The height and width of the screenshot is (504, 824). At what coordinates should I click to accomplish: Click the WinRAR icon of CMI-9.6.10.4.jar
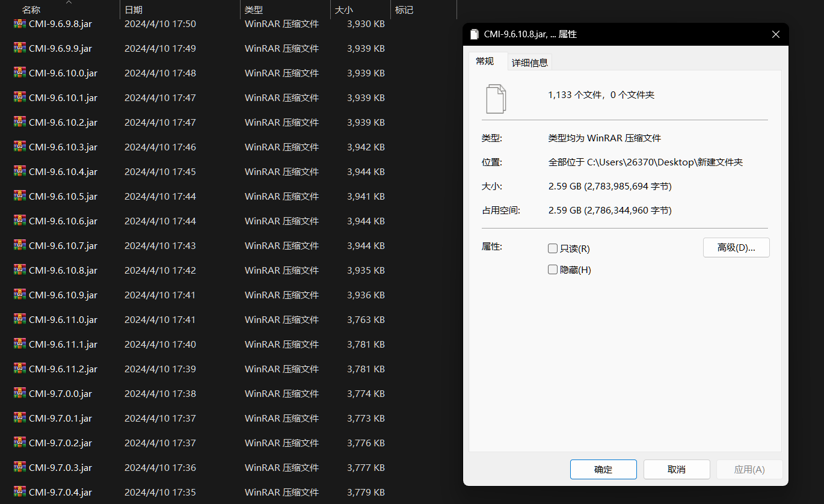[20, 171]
